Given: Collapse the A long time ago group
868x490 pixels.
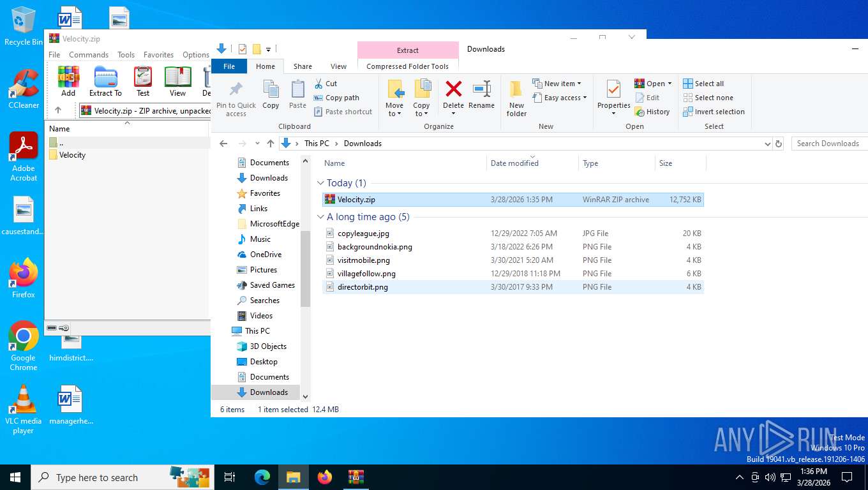Looking at the screenshot, I should (x=320, y=217).
